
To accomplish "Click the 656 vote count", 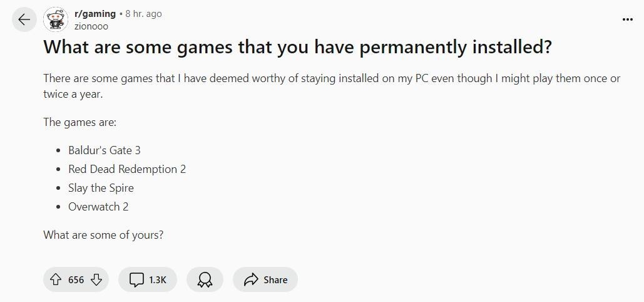I will [x=76, y=279].
